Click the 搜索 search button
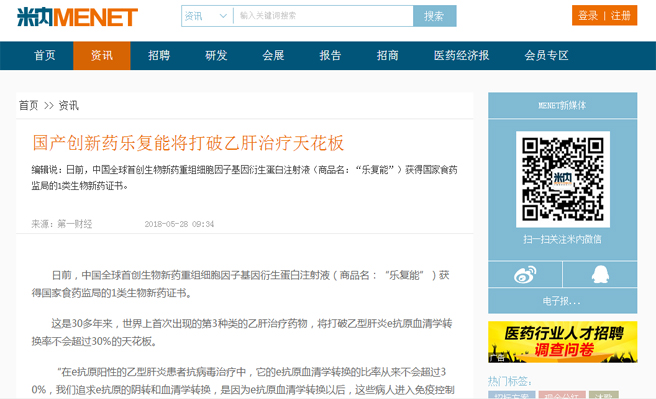The image size is (656, 399). [435, 16]
